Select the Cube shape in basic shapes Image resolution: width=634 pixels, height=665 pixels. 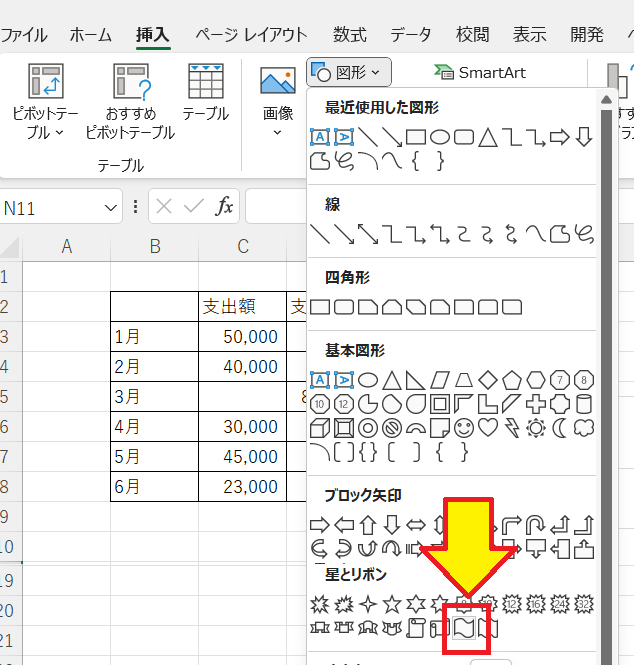[x=320, y=428]
